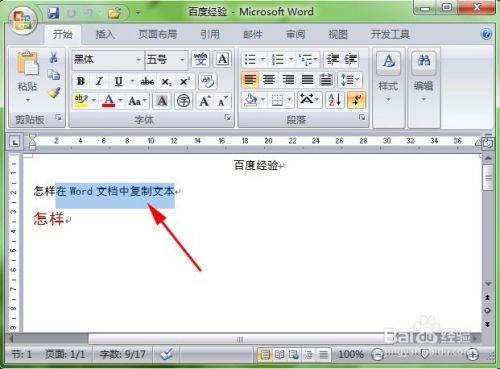Viewport: 500px width, 369px height.
Task: Toggle left alignment button
Action: [x=250, y=80]
